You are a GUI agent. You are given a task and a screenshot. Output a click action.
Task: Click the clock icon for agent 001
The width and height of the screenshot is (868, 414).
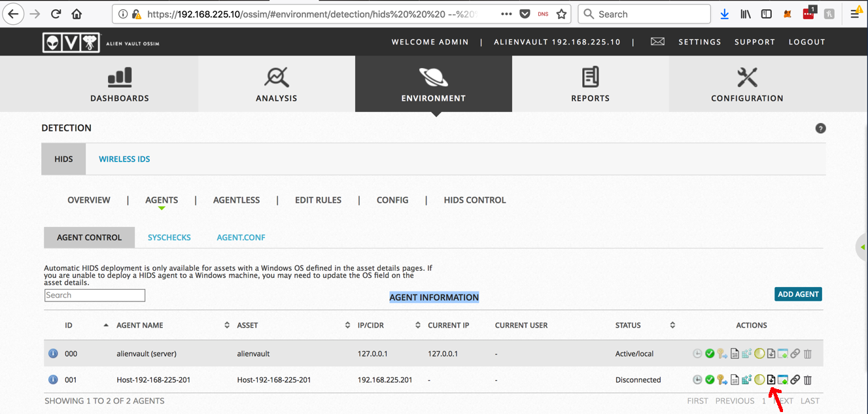(697, 379)
